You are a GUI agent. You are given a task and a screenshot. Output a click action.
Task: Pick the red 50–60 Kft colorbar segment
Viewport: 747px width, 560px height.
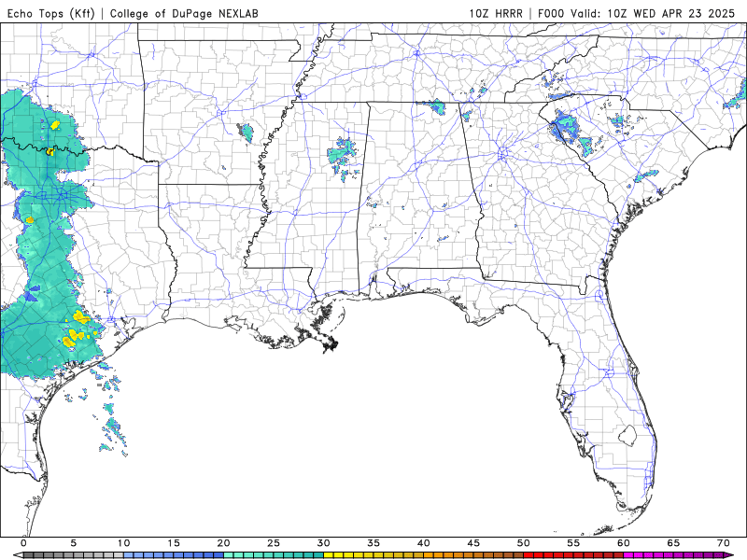(x=573, y=555)
